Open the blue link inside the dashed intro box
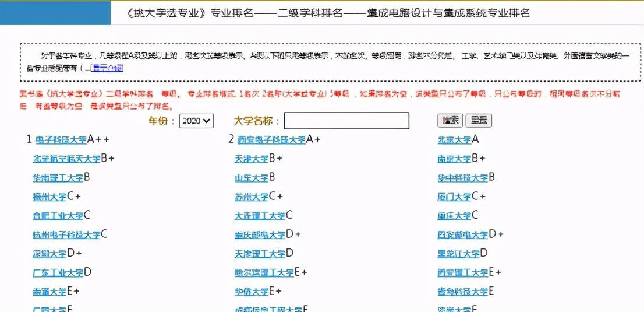644x312 pixels. point(107,68)
